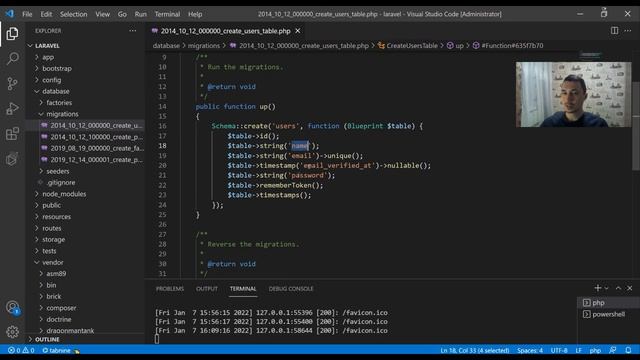Screen dimensions: 640x360
Task: Open the Search view in activity bar
Action: coord(12,59)
